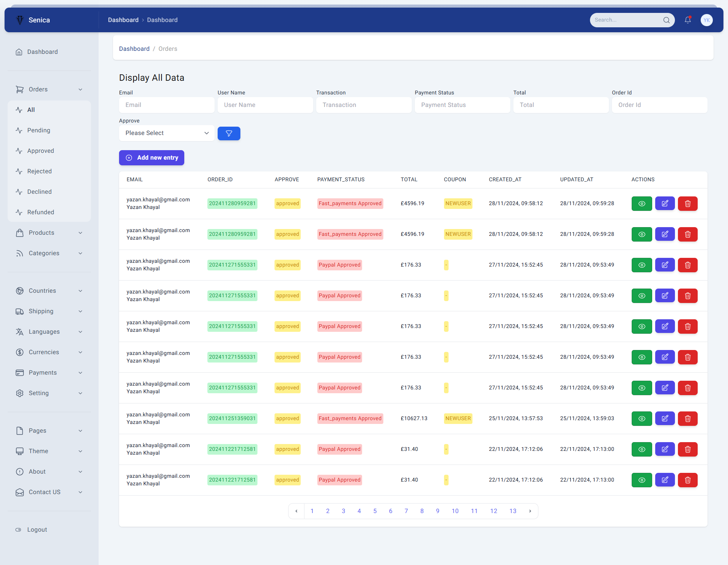The height and width of the screenshot is (565, 728).
Task: Go to next page arrow in pagination
Action: click(530, 511)
